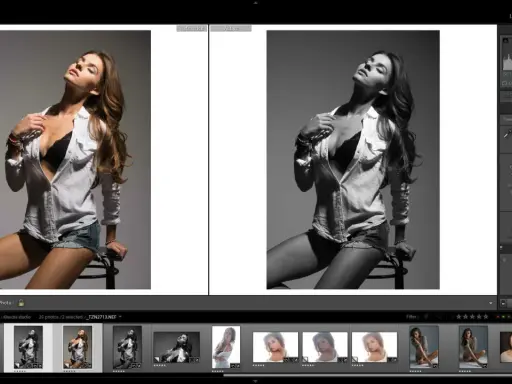
Task: Toggle the flag filter icon beside Filter
Action: coord(426,317)
